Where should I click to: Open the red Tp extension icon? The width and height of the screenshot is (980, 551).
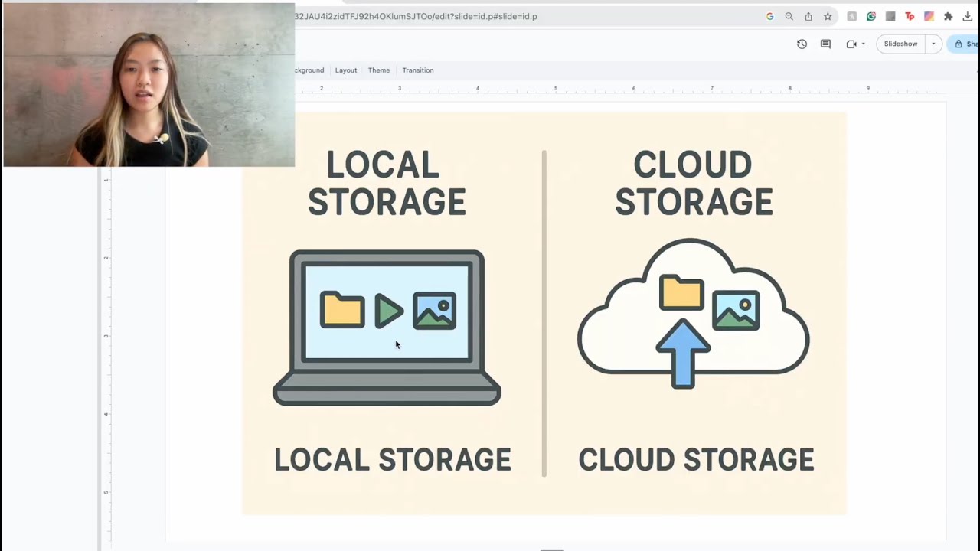(x=910, y=16)
